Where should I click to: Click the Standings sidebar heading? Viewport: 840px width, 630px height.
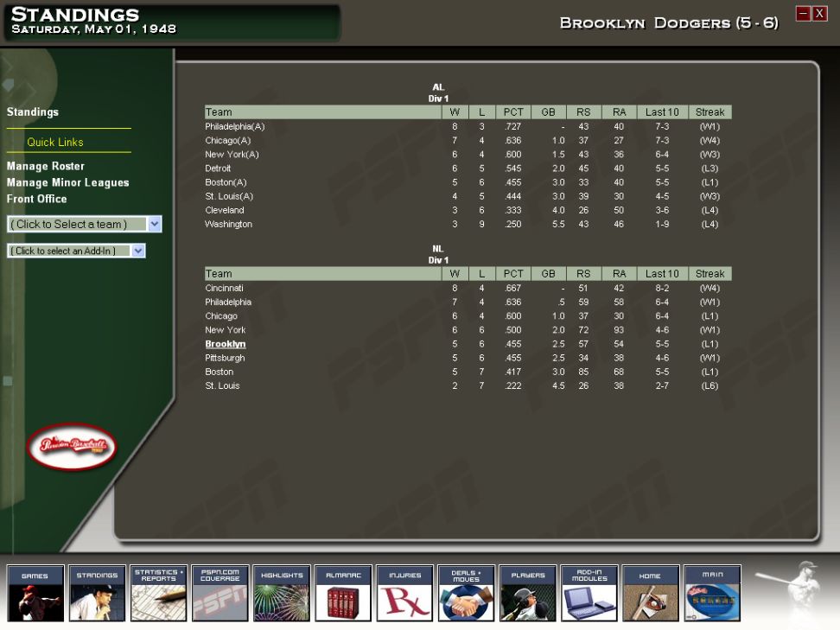click(33, 112)
